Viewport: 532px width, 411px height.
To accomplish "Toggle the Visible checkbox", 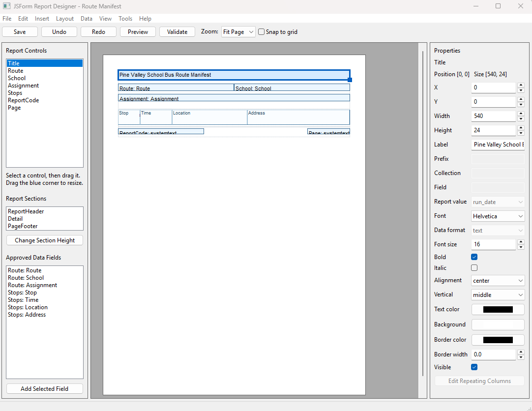I will (x=474, y=367).
